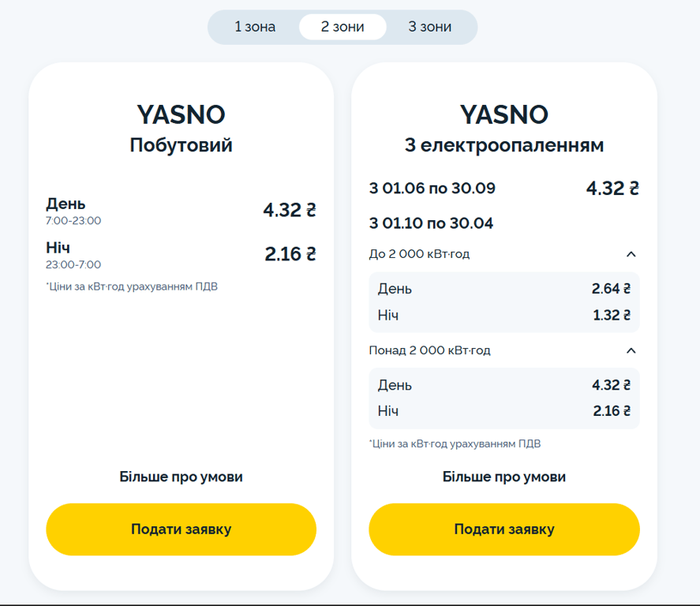
Task: Collapse the "До 2 000 кВт·год" chevron arrow
Action: [x=631, y=254]
